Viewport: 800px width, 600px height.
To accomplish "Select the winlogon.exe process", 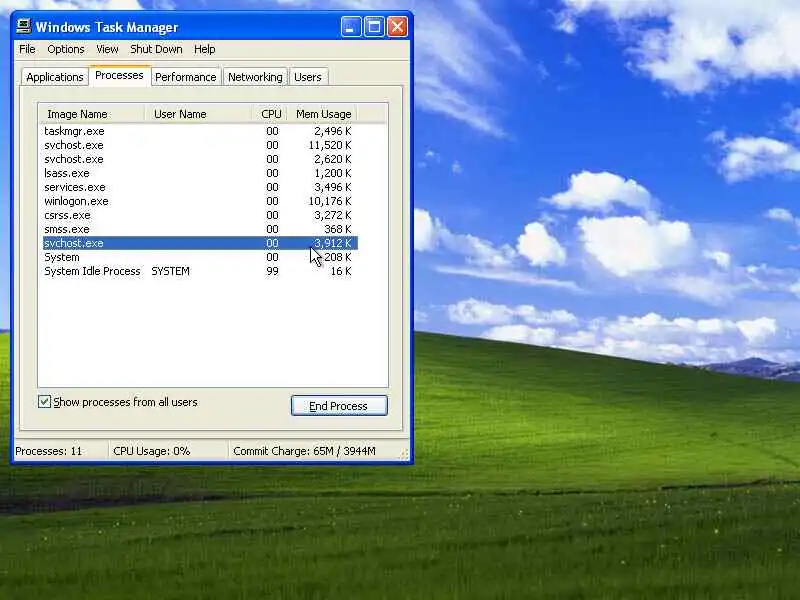I will point(200,201).
